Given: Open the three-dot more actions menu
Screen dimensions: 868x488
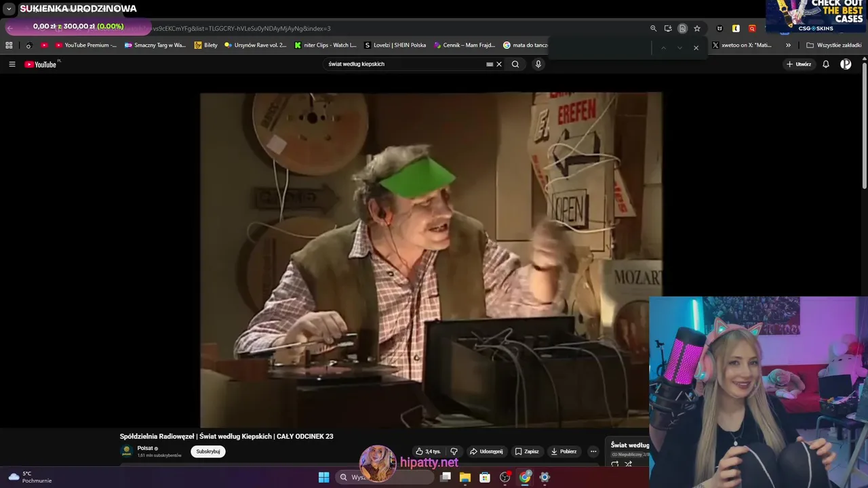Looking at the screenshot, I should pyautogui.click(x=593, y=451).
